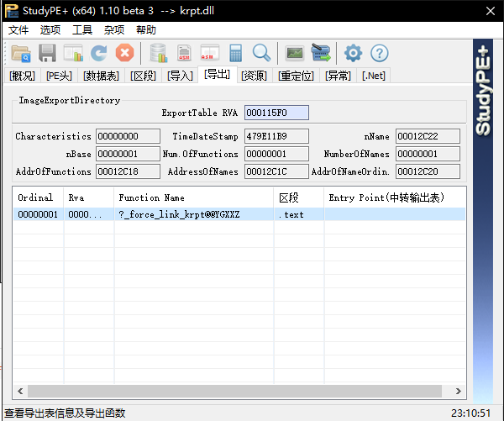Open the 帮助 menu
The image size is (504, 421).
146,30
